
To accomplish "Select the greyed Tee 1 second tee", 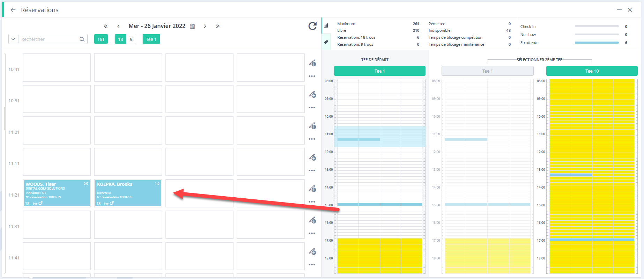I will tap(488, 71).
